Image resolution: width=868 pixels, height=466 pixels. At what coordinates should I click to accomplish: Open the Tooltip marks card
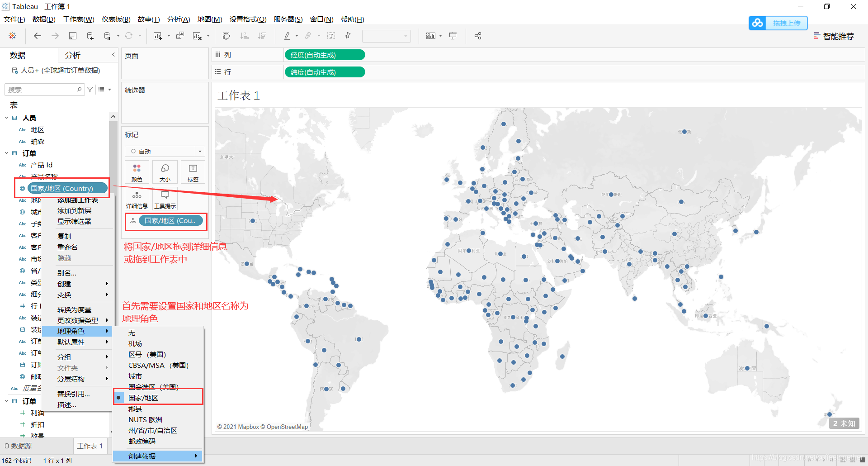click(x=165, y=199)
